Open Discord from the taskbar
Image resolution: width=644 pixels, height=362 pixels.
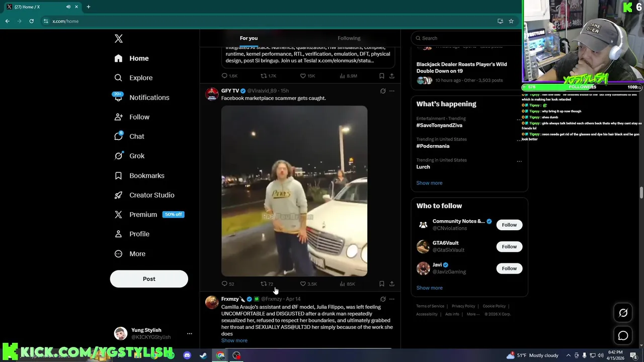click(187, 356)
